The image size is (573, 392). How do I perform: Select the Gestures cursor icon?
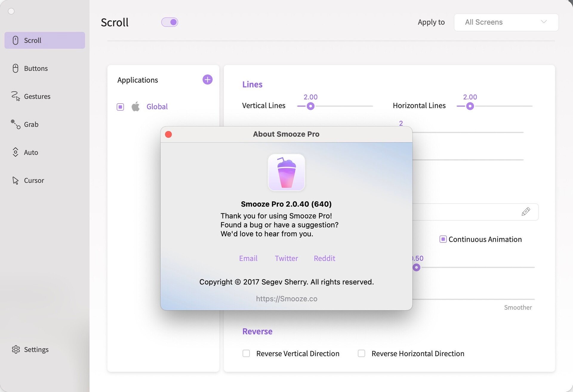tap(15, 96)
